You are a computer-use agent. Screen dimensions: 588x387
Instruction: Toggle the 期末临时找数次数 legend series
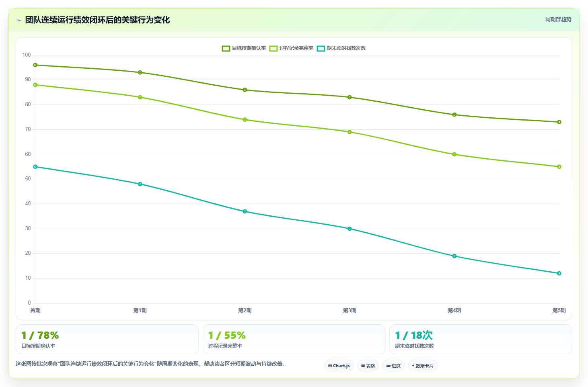pos(341,48)
